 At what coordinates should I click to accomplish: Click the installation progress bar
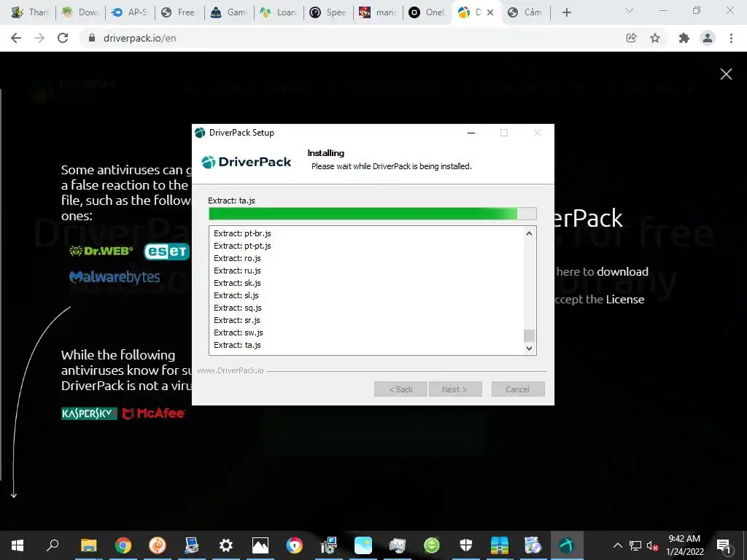point(373,214)
